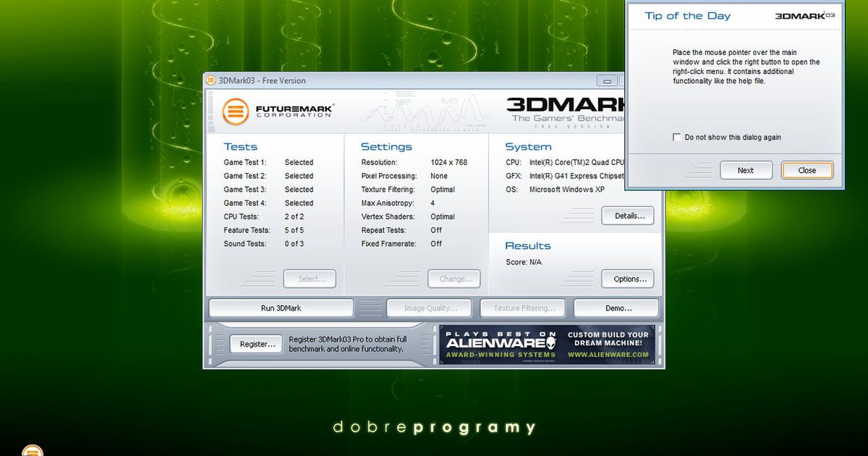Start the benchmark with Run 3DMark
Viewport: 868px width, 456px height.
(x=281, y=308)
